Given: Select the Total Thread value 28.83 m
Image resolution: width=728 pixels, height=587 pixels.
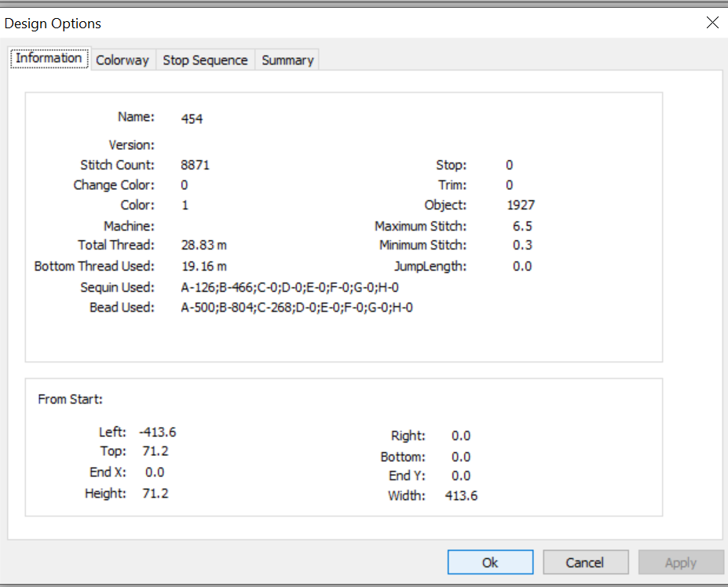Looking at the screenshot, I should click(x=204, y=245).
